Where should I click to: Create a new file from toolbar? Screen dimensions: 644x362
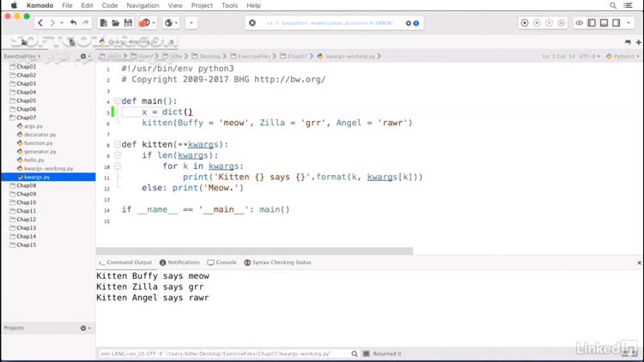(x=104, y=23)
